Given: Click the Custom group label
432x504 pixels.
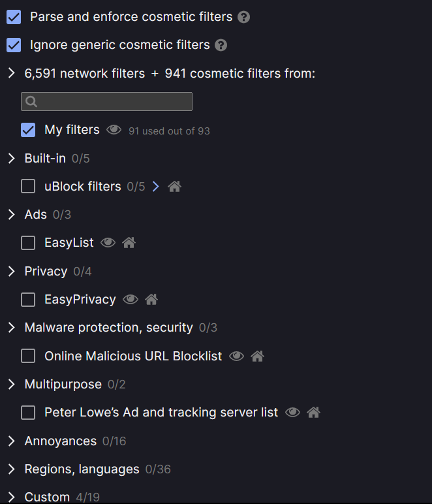Looking at the screenshot, I should click(47, 497).
